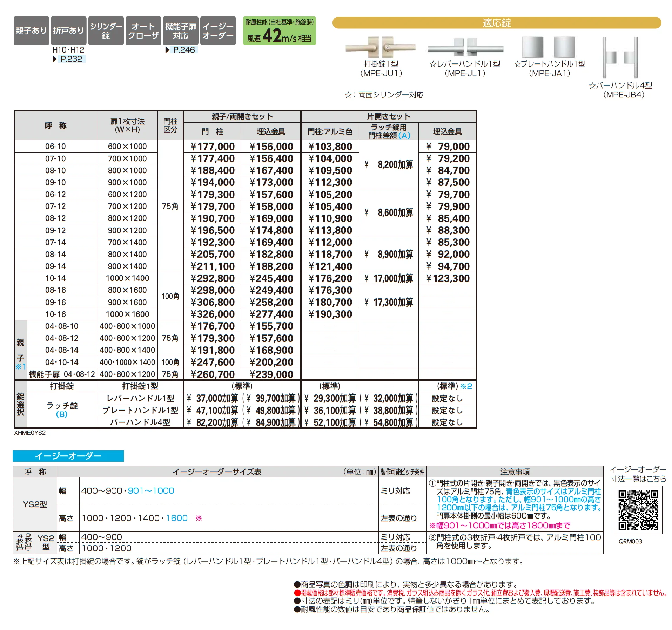The width and height of the screenshot is (672, 630).
Task: Select the ¥82,200加算 バーハンドル4型 price
Action: pos(213,422)
